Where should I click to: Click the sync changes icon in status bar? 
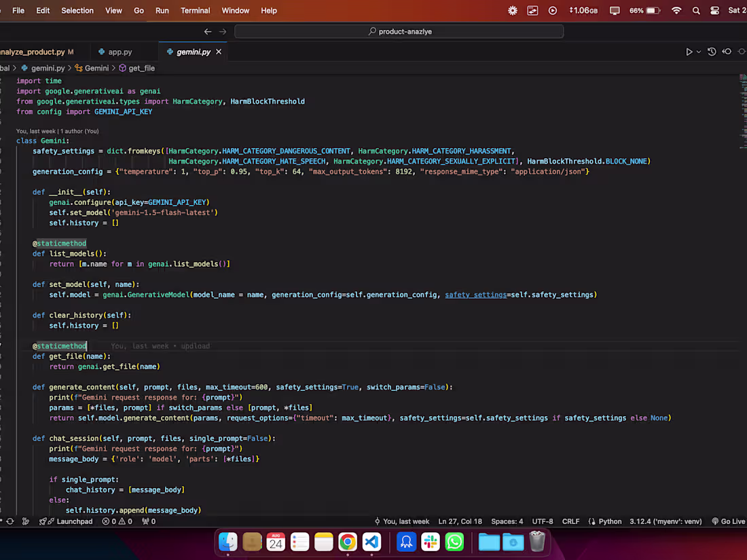coord(10,521)
